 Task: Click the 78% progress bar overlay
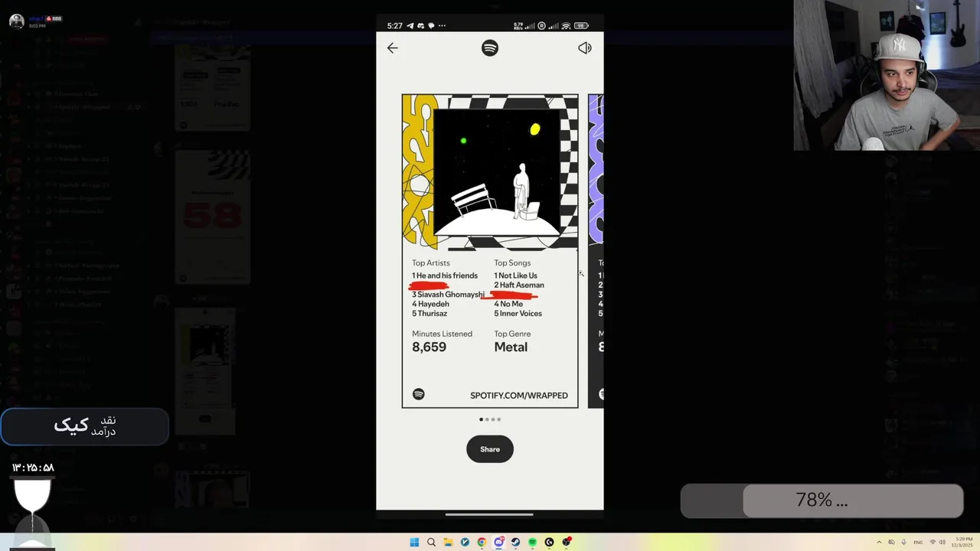coord(822,500)
